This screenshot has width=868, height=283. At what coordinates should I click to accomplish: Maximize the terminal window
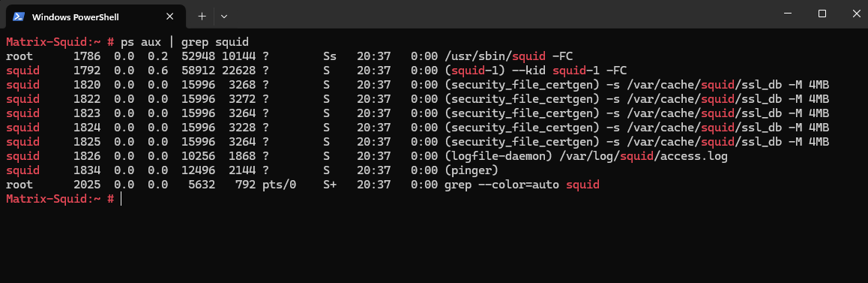pyautogui.click(x=822, y=14)
